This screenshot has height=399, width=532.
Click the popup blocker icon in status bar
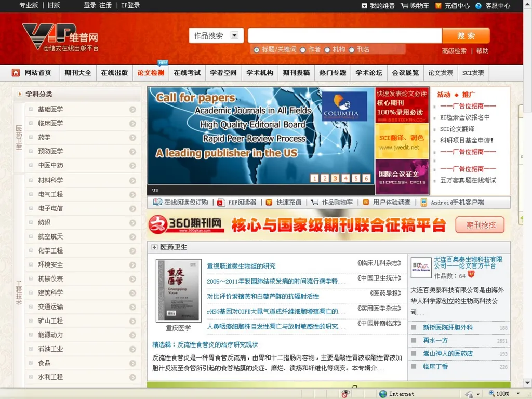[x=345, y=394]
